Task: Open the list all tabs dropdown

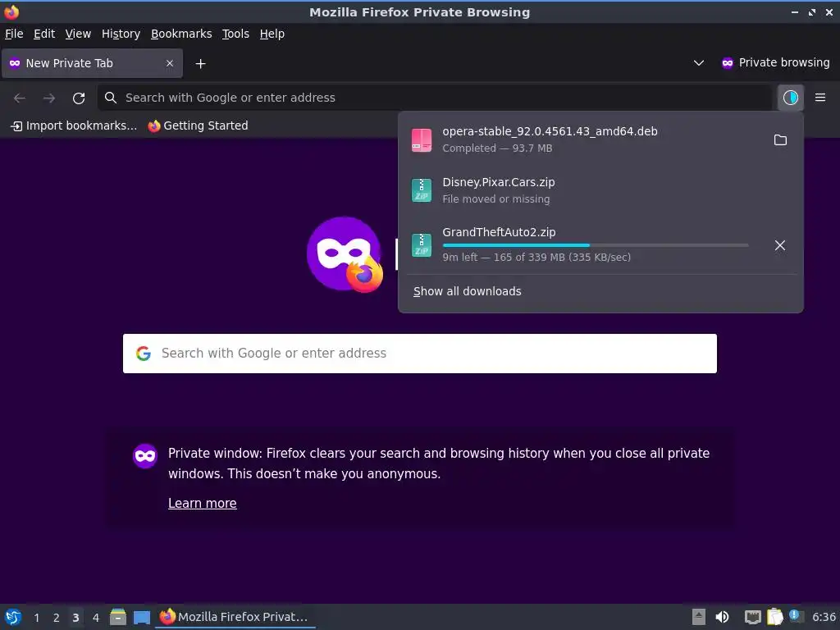Action: 699,63
